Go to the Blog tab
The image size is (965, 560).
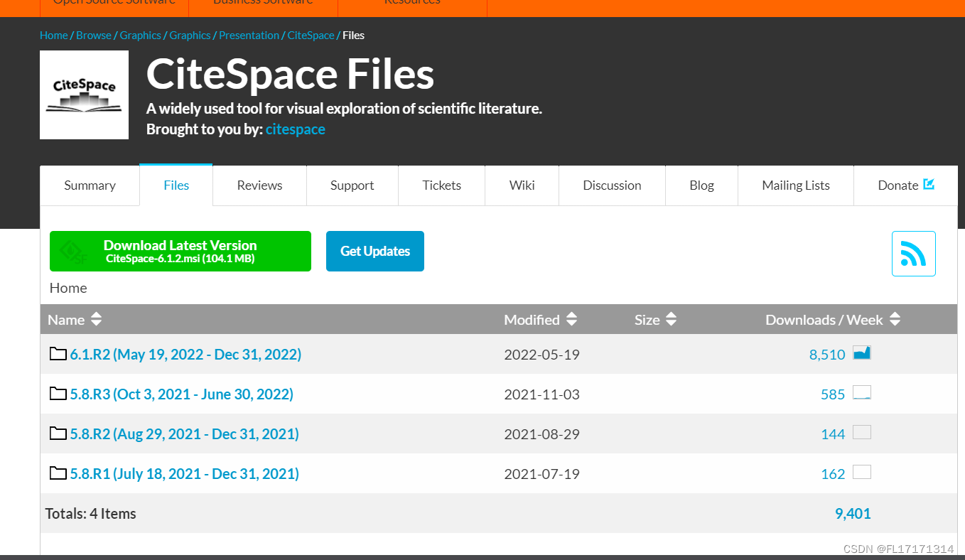click(701, 185)
